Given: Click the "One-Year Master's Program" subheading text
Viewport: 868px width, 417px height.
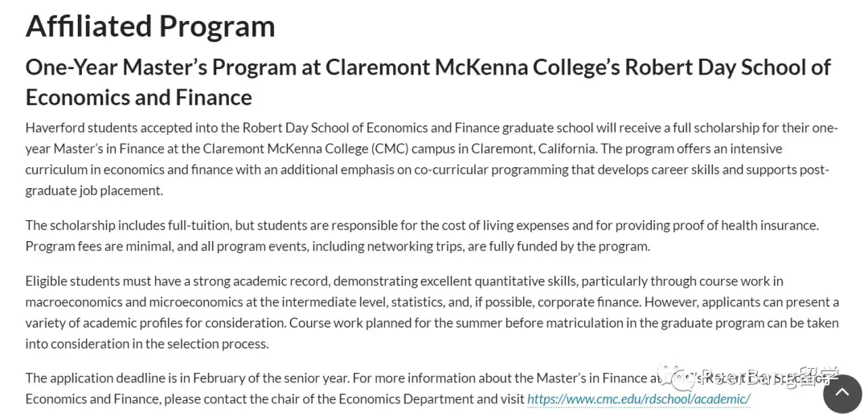Looking at the screenshot, I should click(x=161, y=67).
